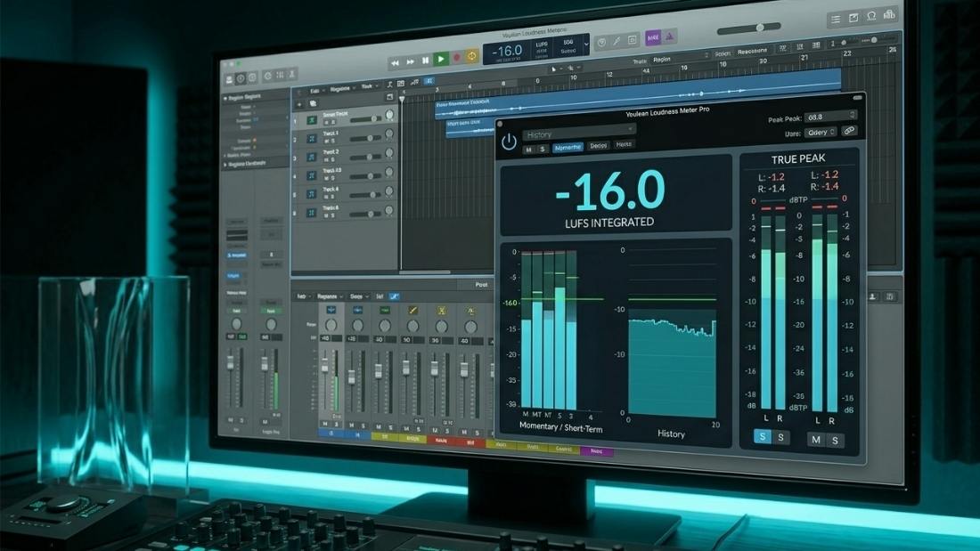Click the pan knob on last track header
The image size is (980, 551).
click(x=389, y=211)
